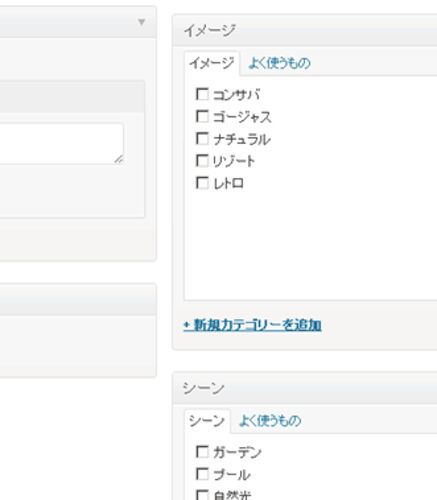Click the text area resize handle
The width and height of the screenshot is (437, 500).
tap(119, 160)
